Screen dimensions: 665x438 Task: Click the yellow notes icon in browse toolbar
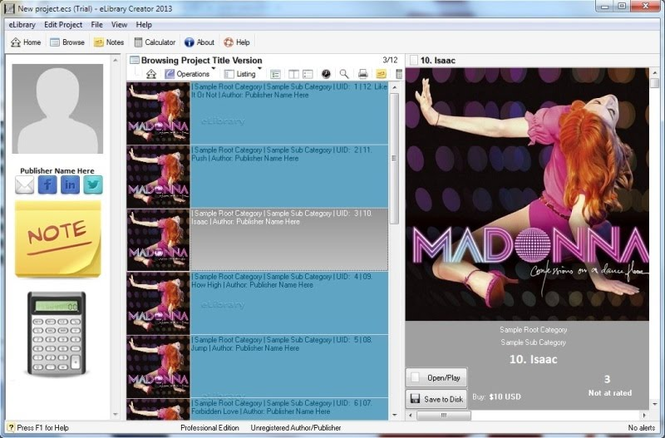pyautogui.click(x=381, y=74)
